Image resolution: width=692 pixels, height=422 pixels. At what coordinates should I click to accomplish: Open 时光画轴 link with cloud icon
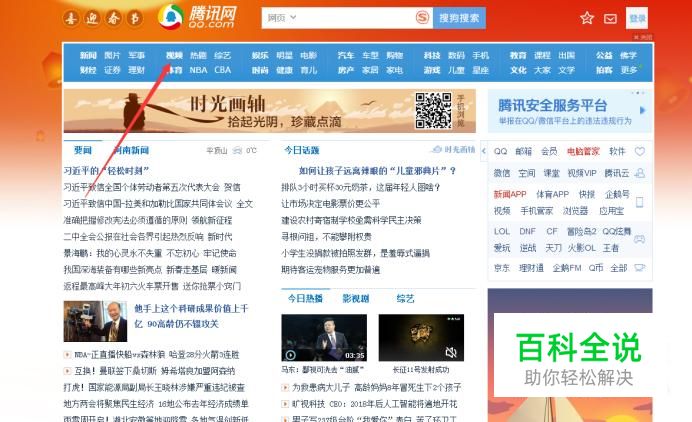[x=454, y=150]
